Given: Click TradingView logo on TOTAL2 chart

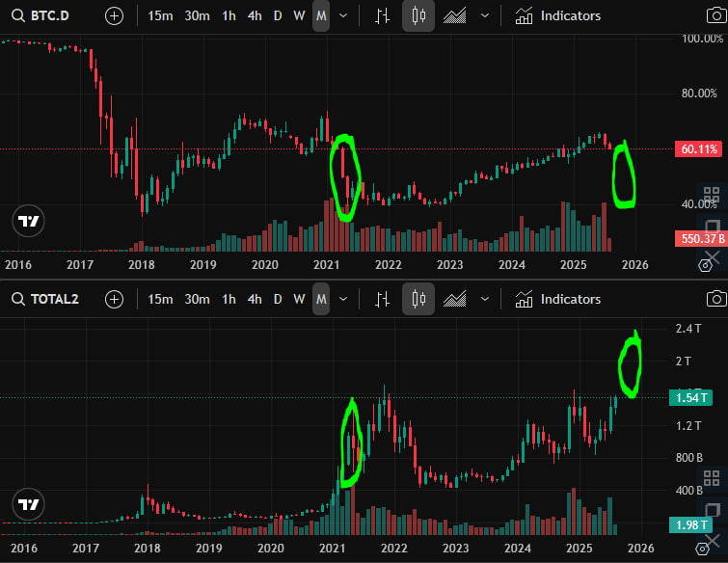Looking at the screenshot, I should (x=28, y=504).
